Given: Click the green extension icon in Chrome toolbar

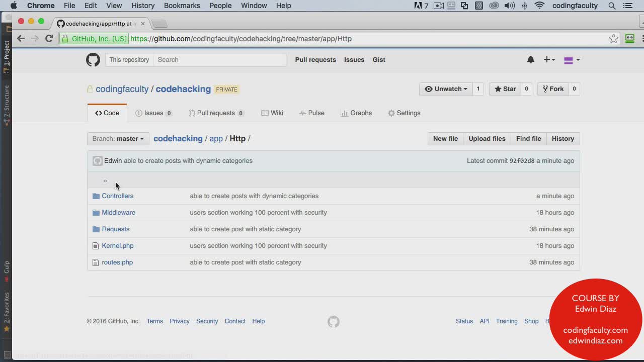Looking at the screenshot, I should [x=629, y=39].
